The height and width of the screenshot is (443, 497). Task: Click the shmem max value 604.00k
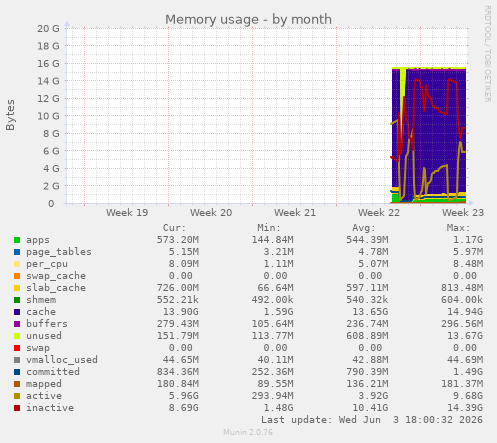click(x=462, y=300)
